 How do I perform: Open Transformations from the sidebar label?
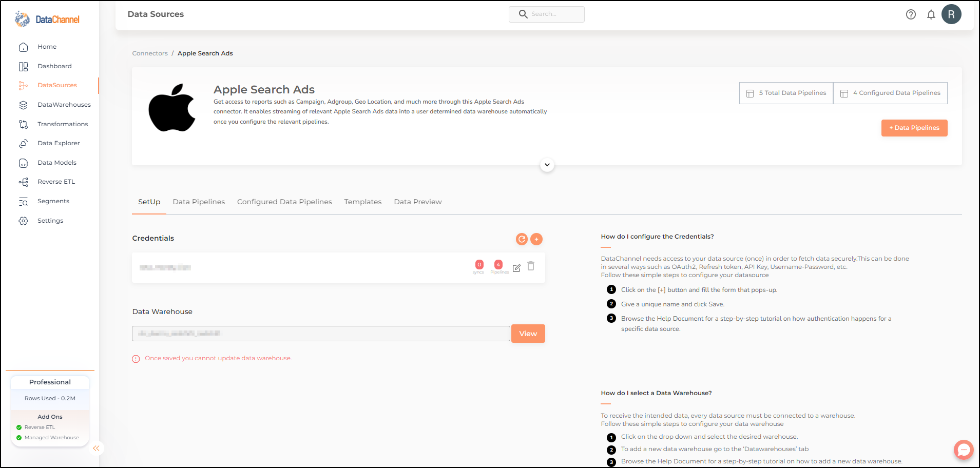pos(63,124)
